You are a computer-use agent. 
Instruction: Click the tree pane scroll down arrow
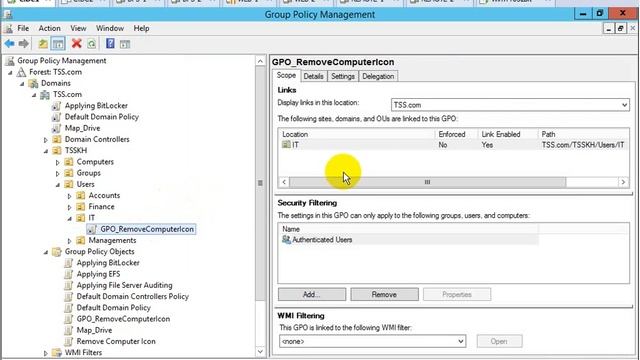(260, 351)
